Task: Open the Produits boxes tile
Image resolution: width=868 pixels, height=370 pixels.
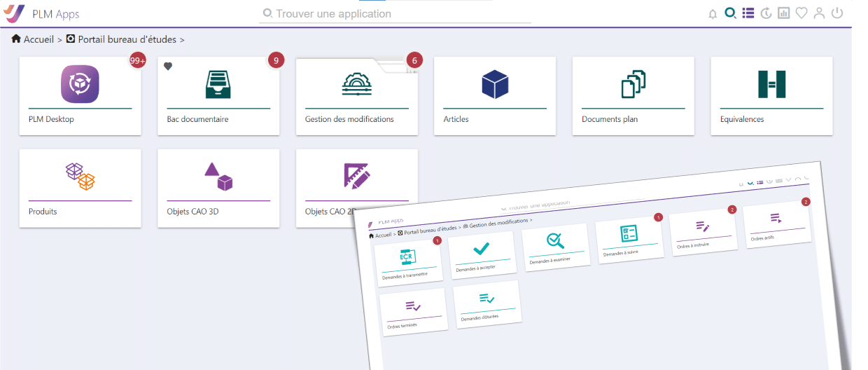Action: 80,187
